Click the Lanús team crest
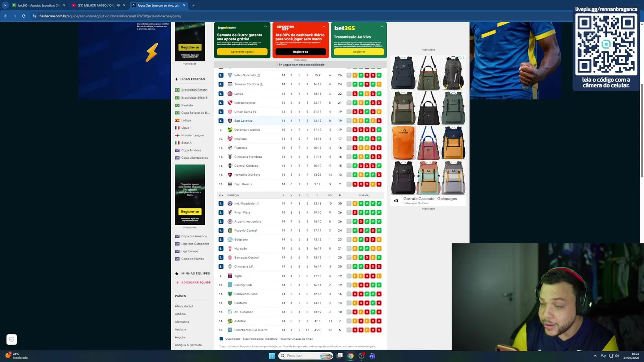The height and width of the screenshot is (362, 644). [x=230, y=94]
